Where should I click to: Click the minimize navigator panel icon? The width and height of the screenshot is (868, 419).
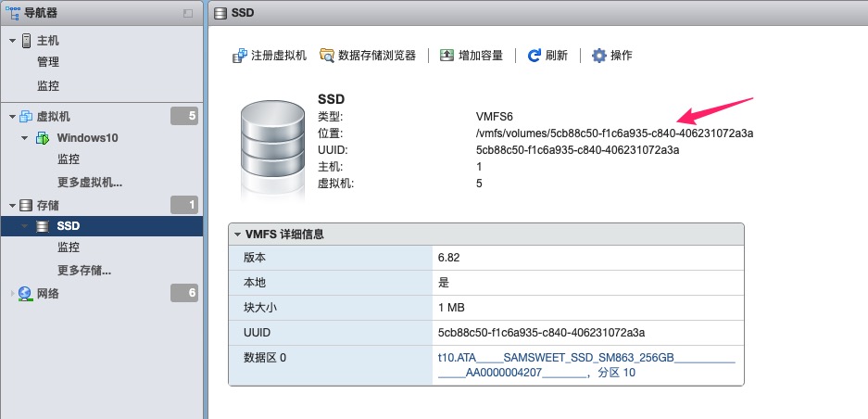point(189,13)
